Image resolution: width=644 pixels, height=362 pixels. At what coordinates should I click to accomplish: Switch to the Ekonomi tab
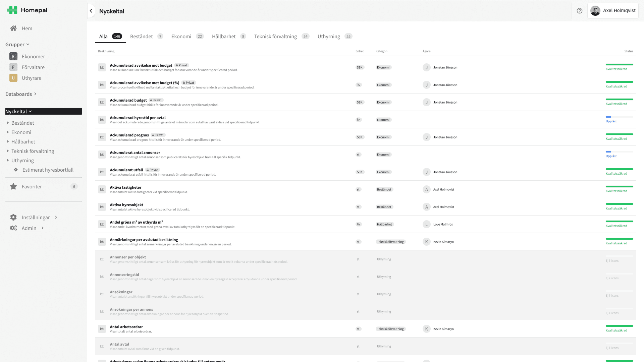(x=181, y=36)
